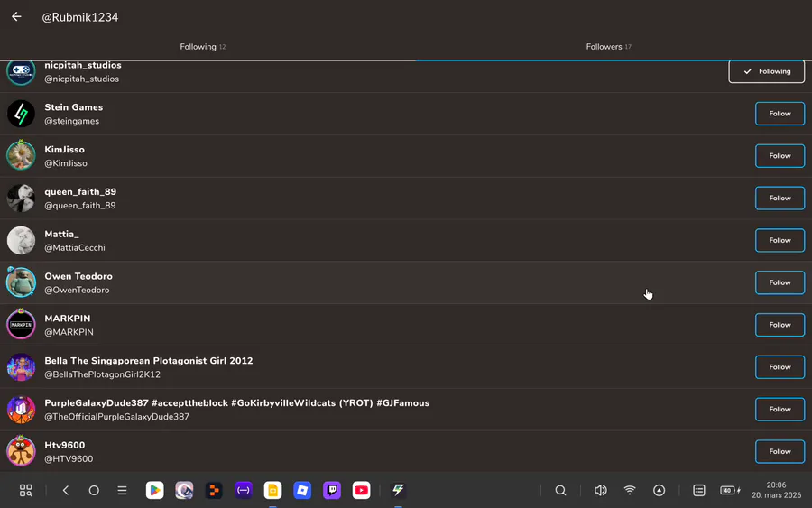Open Mattia_ profile picture

(21, 240)
